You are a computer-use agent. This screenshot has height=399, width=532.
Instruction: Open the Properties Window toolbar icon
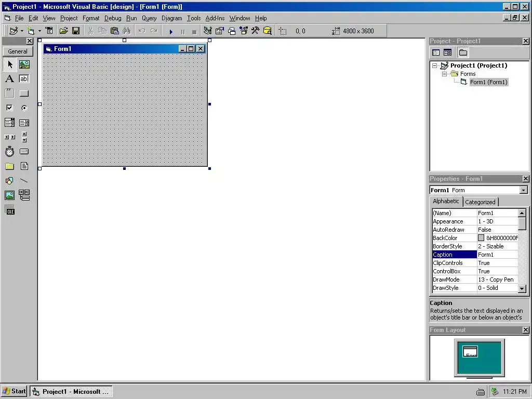coord(220,31)
